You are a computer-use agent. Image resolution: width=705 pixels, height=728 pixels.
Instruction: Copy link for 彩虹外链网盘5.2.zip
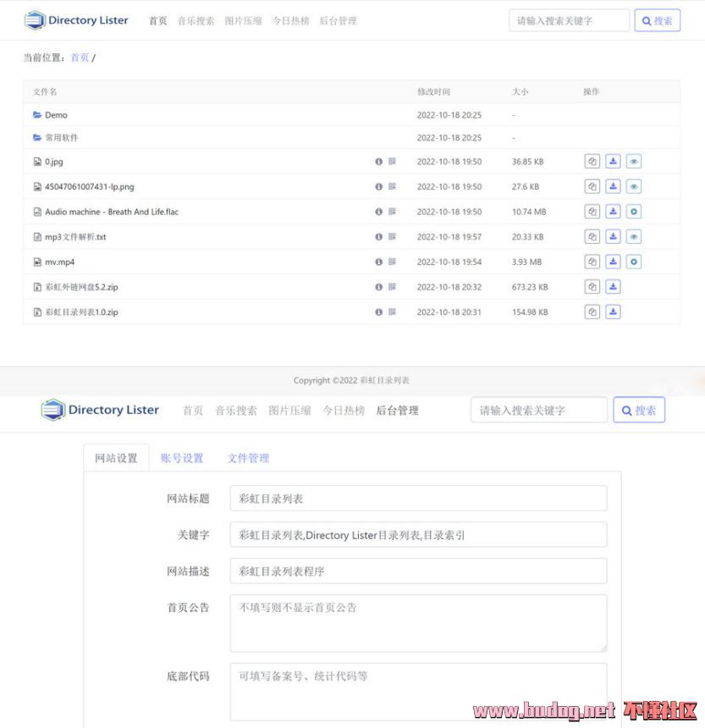click(592, 287)
